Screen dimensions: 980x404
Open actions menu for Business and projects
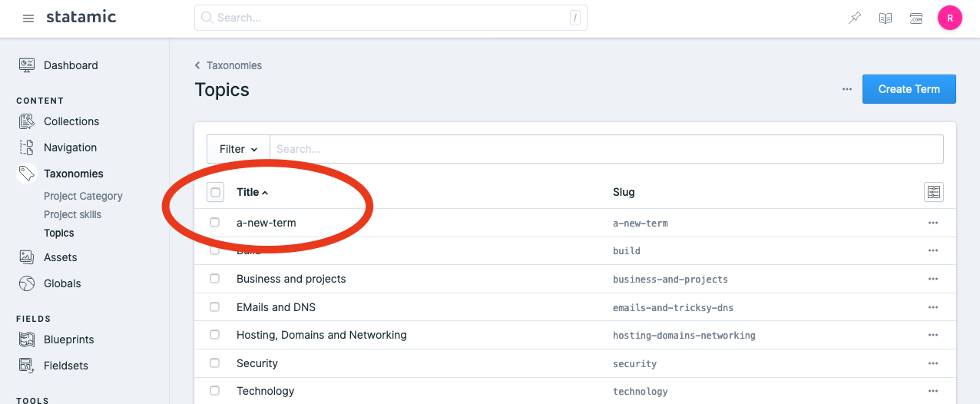pos(933,279)
